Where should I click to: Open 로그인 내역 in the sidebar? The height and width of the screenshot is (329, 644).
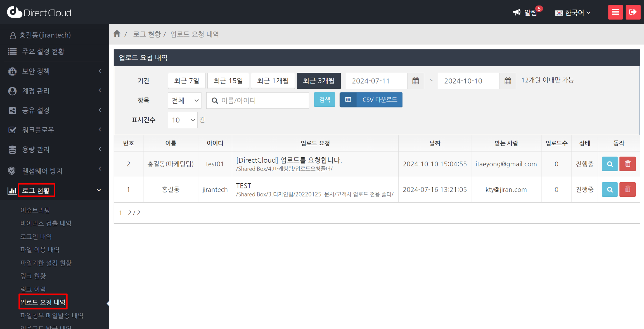[36, 236]
